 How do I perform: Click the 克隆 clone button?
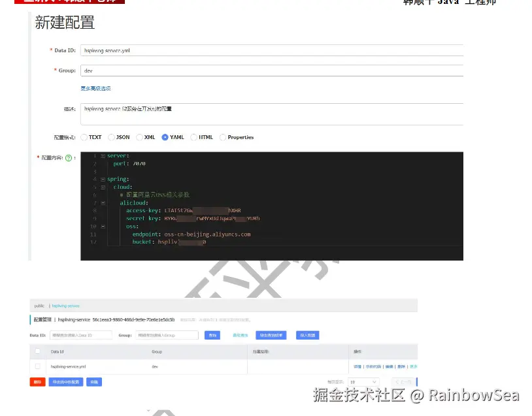point(94,382)
